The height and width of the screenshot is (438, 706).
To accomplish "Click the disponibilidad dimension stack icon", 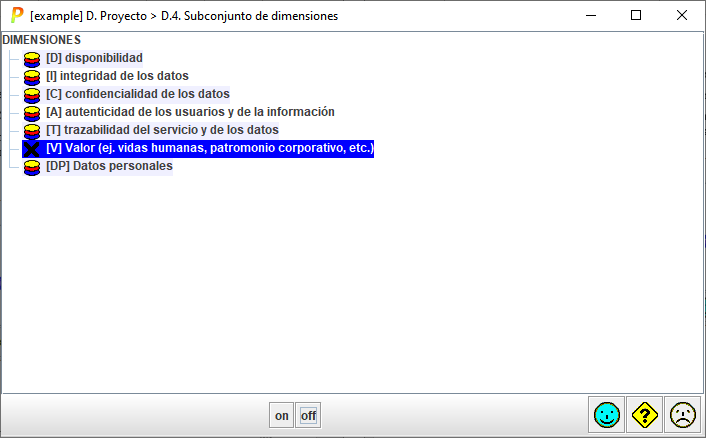I will pyautogui.click(x=32, y=58).
